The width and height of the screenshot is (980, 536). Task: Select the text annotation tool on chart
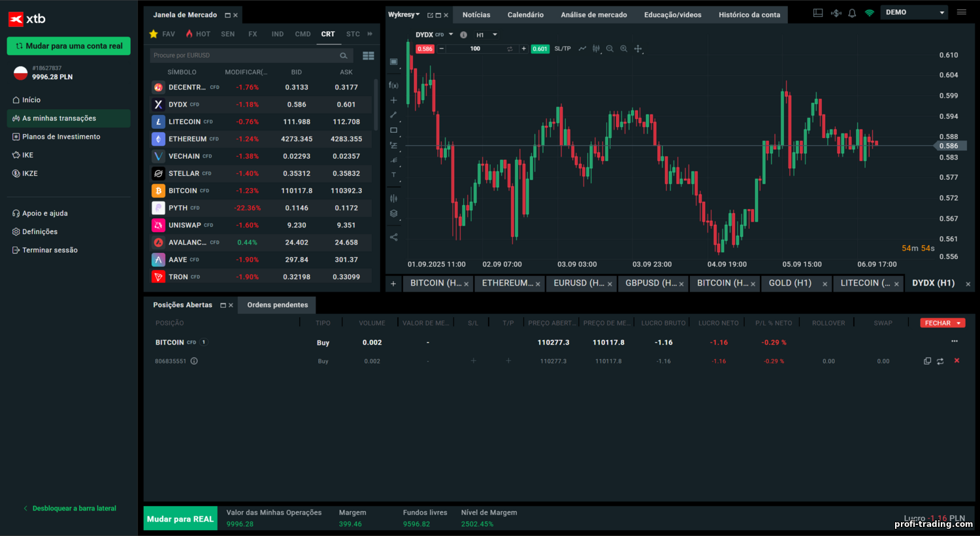(x=393, y=175)
